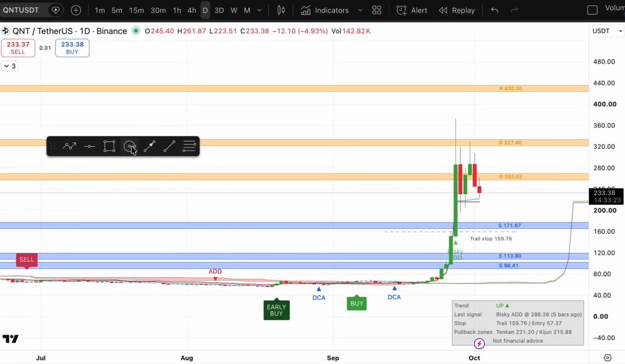Open the layout grid templates icon
The image size is (625, 364).
(377, 10)
